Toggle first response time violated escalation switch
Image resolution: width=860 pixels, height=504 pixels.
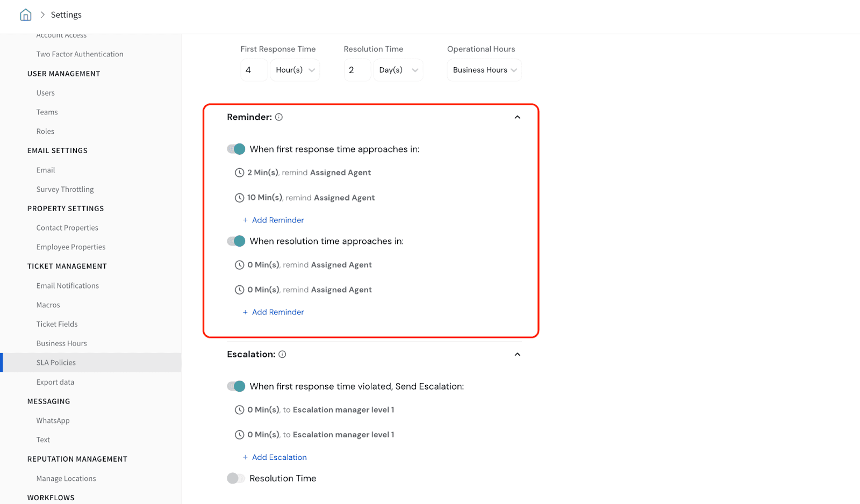click(x=236, y=387)
